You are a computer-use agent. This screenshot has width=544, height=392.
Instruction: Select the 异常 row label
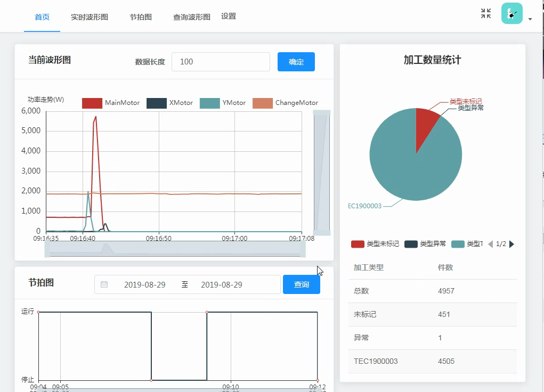tap(361, 338)
